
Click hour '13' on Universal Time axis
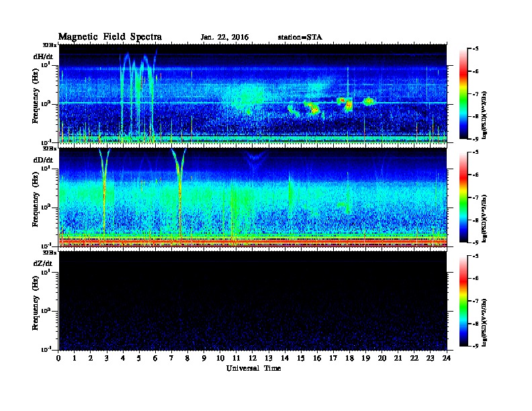coord(269,358)
